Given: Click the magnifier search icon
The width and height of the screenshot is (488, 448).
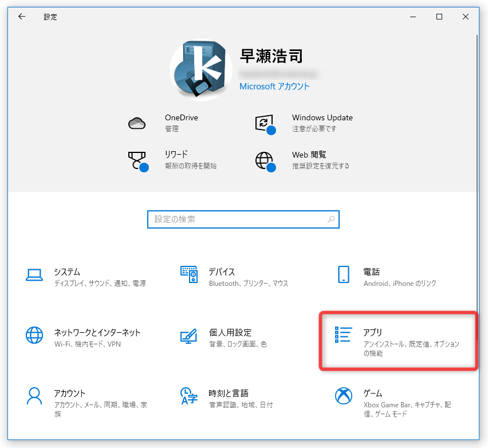Looking at the screenshot, I should (331, 219).
